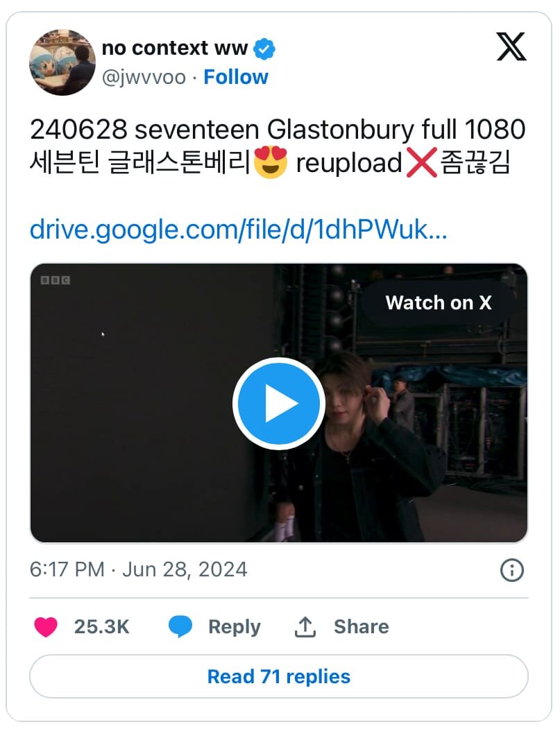Follow the @jwvvoo account
The width and height of the screenshot is (560, 729).
tap(236, 77)
